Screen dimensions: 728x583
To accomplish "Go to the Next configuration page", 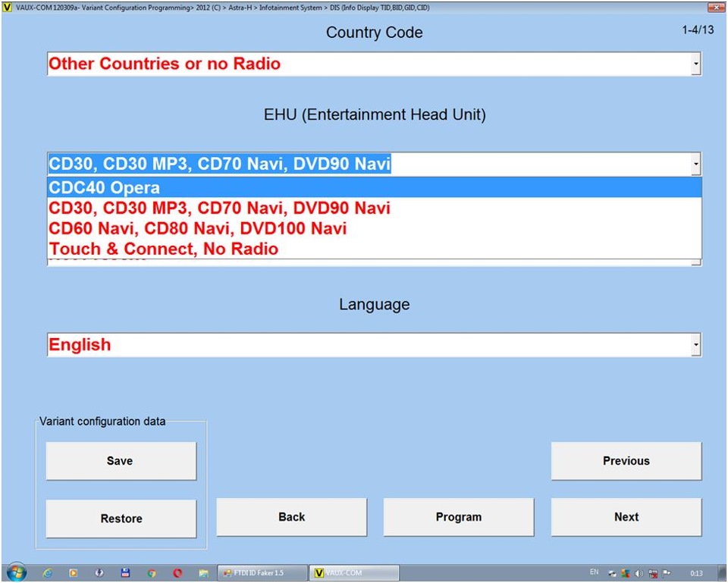I will [x=626, y=517].
